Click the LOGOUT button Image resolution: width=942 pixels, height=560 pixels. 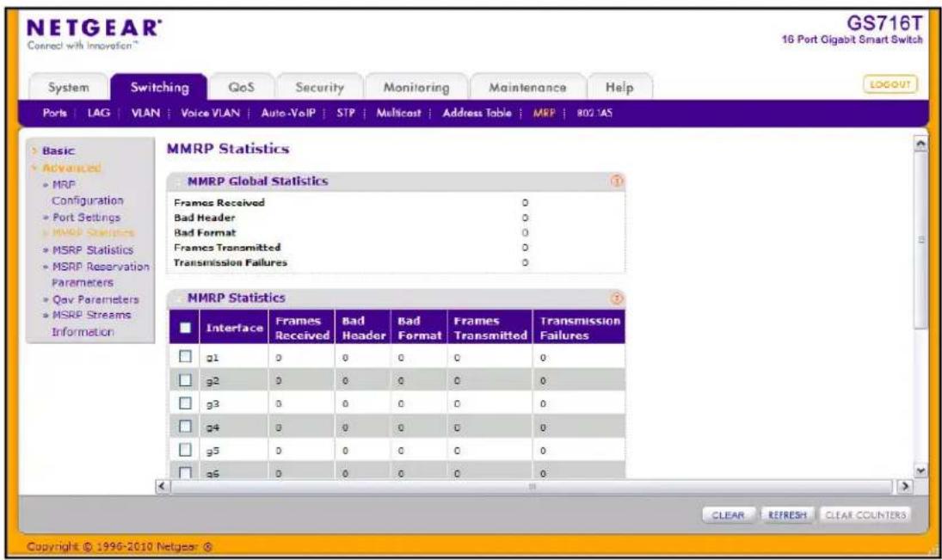pyautogui.click(x=890, y=84)
